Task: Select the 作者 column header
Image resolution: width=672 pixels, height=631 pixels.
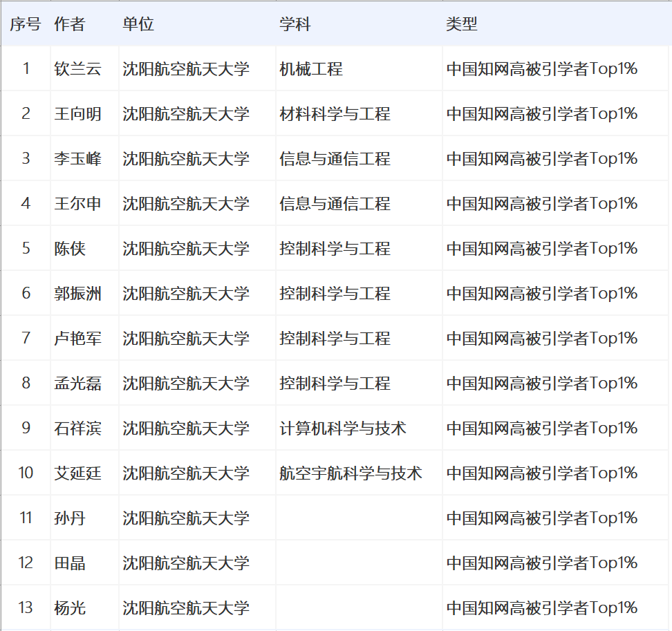Action: point(69,24)
